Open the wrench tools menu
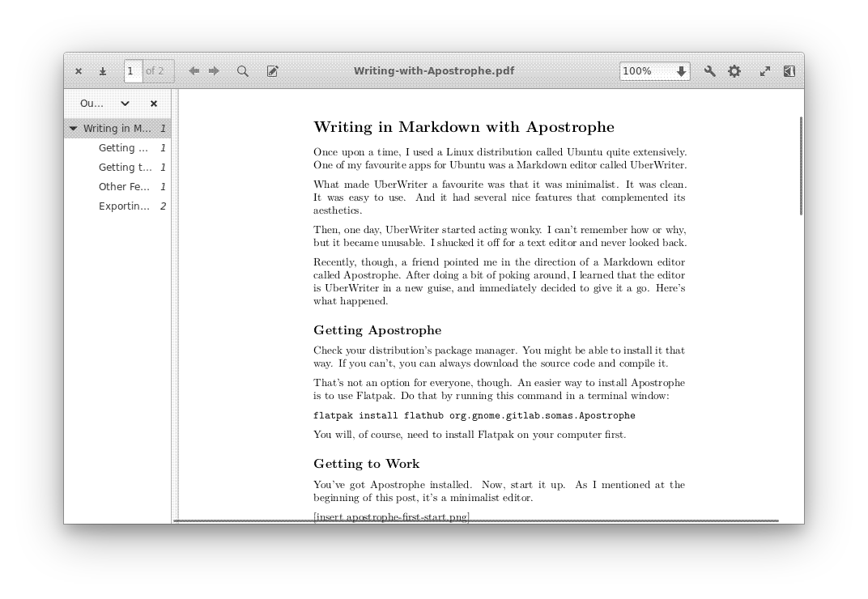868x599 pixels. tap(709, 71)
